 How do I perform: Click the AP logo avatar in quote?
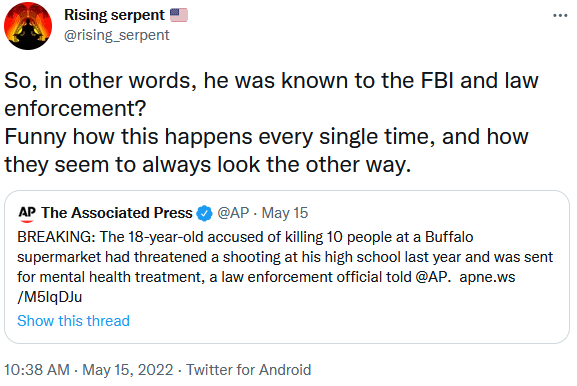27,213
